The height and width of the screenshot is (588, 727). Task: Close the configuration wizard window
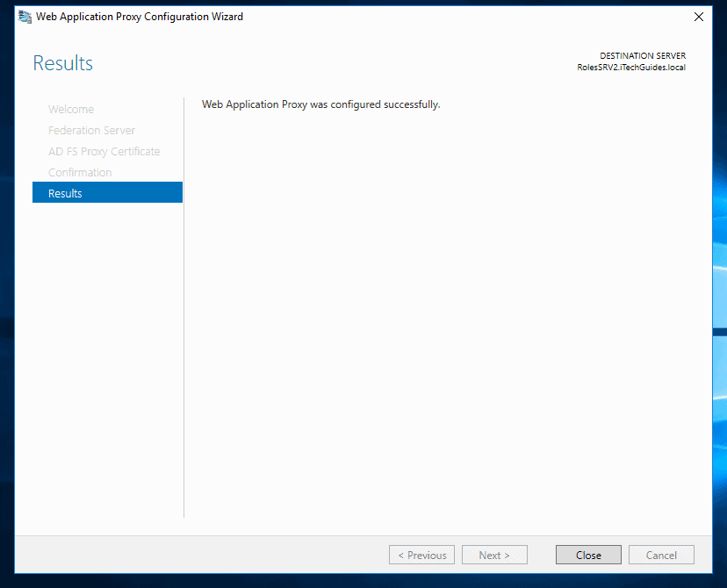pyautogui.click(x=698, y=16)
